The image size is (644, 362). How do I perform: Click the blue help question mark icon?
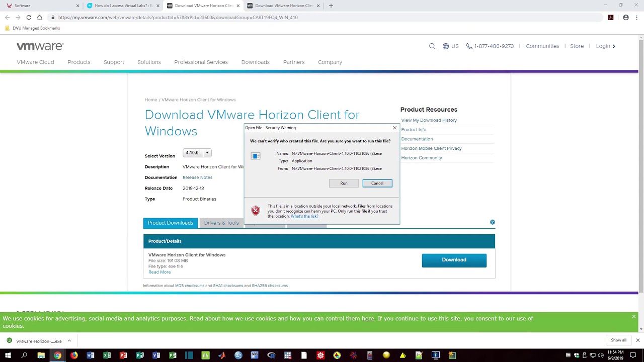click(493, 222)
